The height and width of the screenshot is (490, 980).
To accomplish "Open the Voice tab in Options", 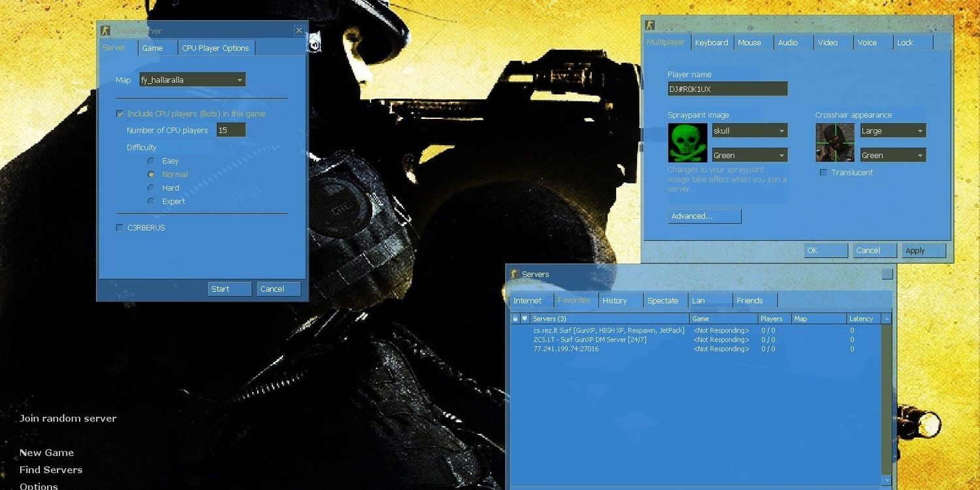I will pos(874,42).
